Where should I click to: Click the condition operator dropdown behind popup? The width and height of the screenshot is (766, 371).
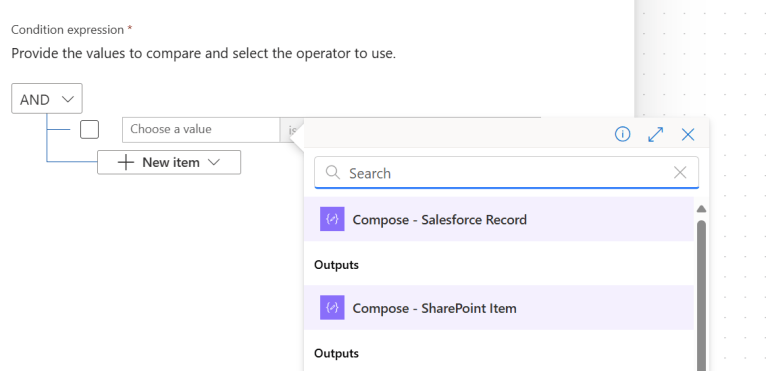tap(292, 130)
